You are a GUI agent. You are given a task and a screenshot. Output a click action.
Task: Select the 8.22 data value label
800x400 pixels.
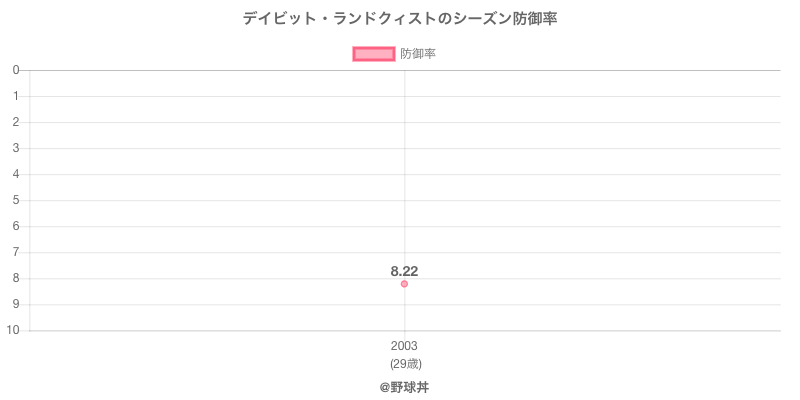tap(404, 271)
